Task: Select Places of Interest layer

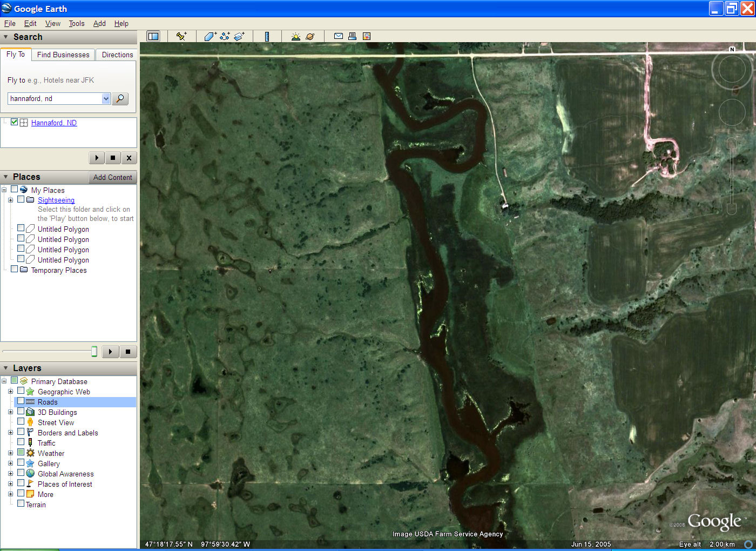Action: (65, 484)
